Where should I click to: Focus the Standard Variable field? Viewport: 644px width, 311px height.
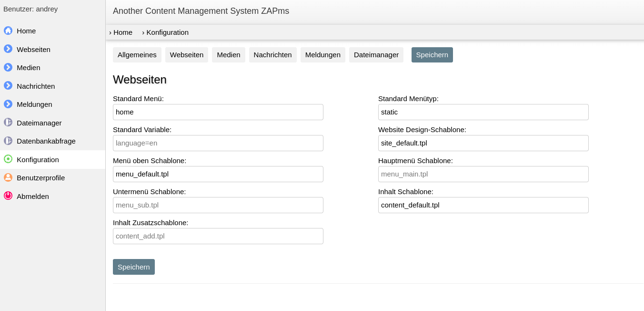coord(218,143)
